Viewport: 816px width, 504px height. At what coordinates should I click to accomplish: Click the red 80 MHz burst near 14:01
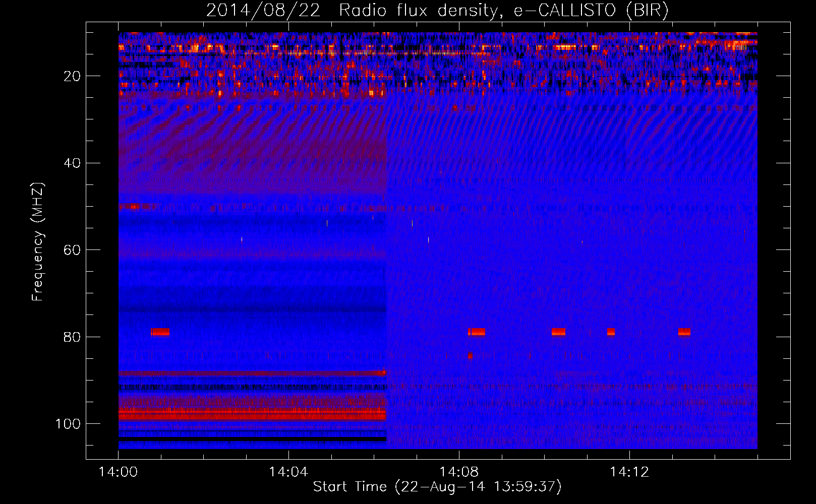click(160, 332)
